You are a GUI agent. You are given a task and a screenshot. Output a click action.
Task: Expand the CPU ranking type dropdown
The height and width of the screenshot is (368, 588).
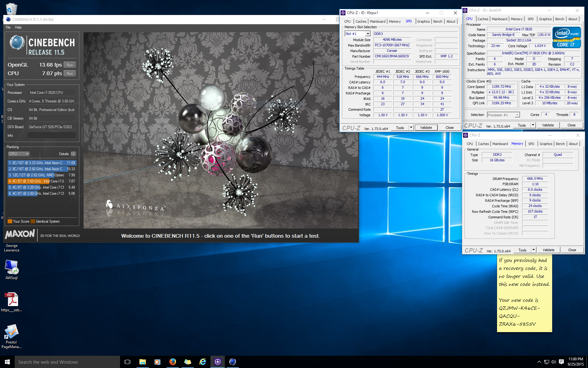coord(19,154)
